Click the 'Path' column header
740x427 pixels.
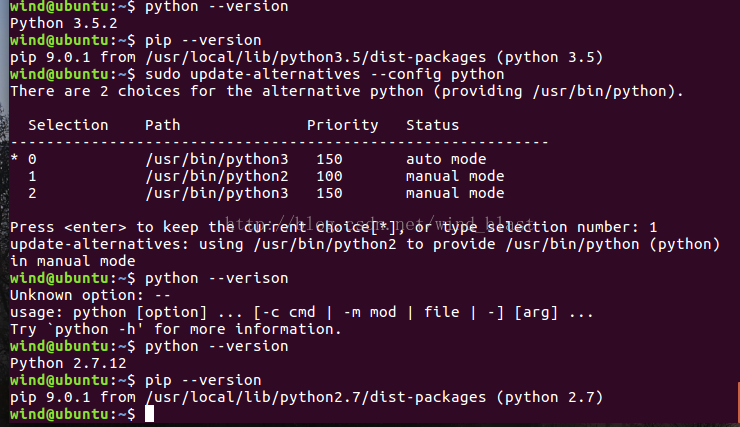tap(162, 125)
